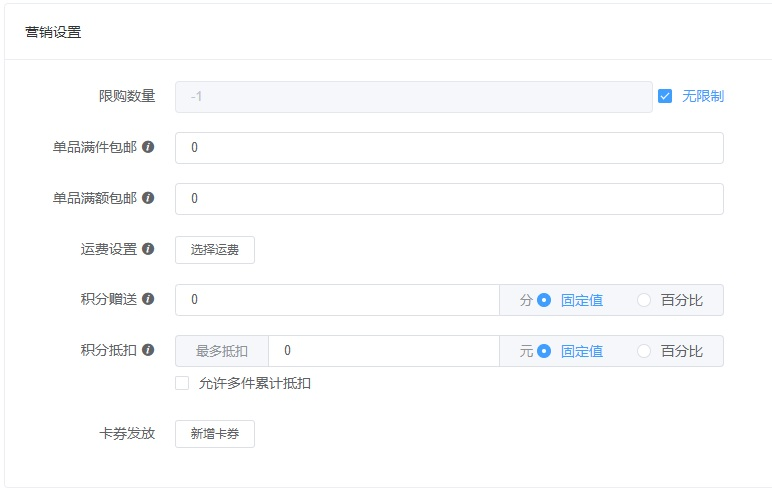Focus the 积分赠送 value input
Image resolution: width=773 pixels, height=493 pixels.
[x=337, y=300]
